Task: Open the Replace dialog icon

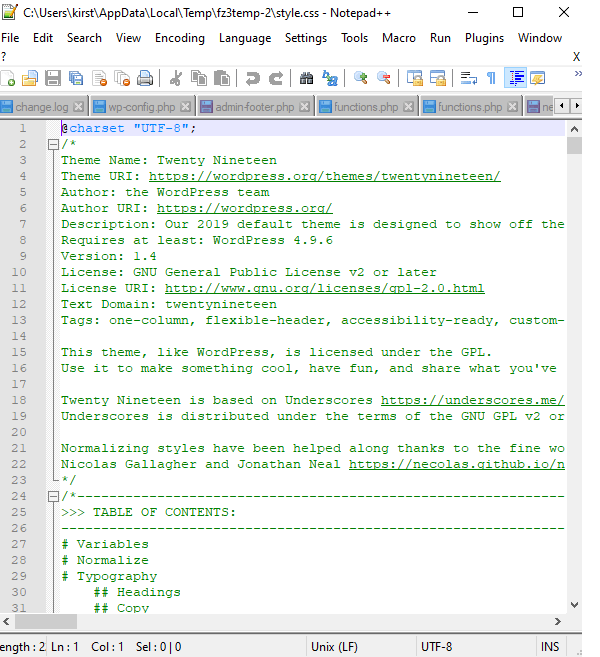Action: pyautogui.click(x=330, y=78)
